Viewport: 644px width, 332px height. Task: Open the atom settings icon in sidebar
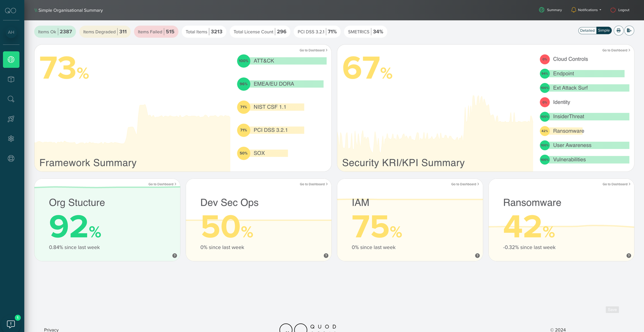coord(11,139)
